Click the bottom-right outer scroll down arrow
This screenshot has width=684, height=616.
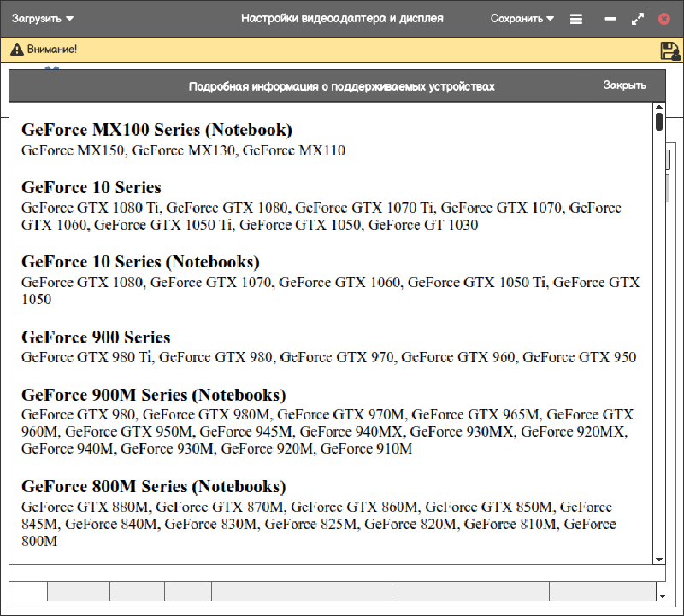point(663,594)
